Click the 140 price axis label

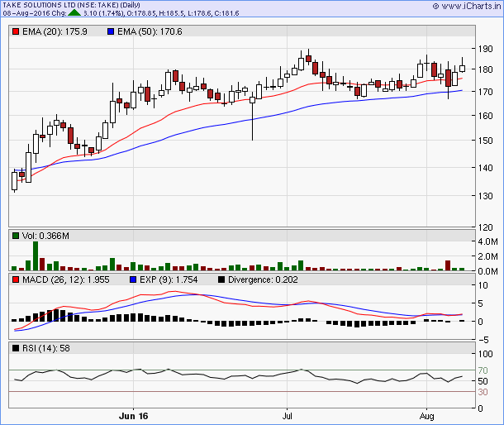coord(485,167)
